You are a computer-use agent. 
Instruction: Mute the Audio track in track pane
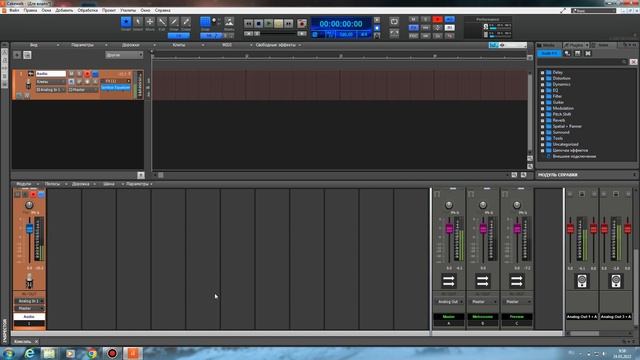[x=71, y=74]
